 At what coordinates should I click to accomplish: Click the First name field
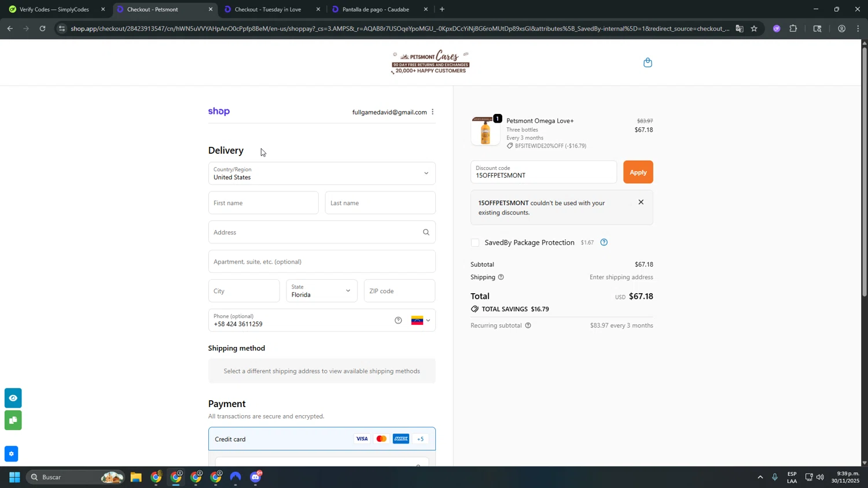[263, 203]
